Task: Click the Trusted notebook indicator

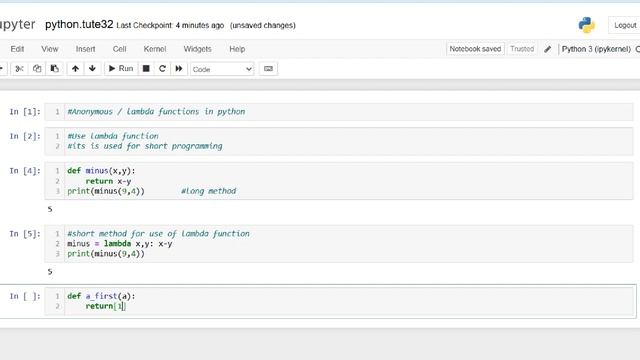Action: click(522, 49)
